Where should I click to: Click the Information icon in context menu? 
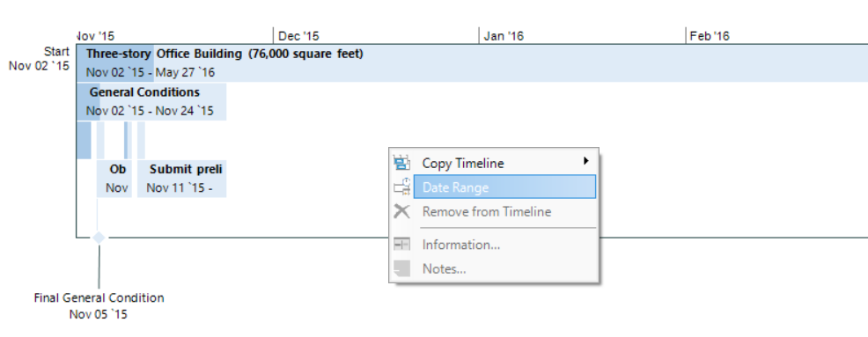pyautogui.click(x=401, y=245)
